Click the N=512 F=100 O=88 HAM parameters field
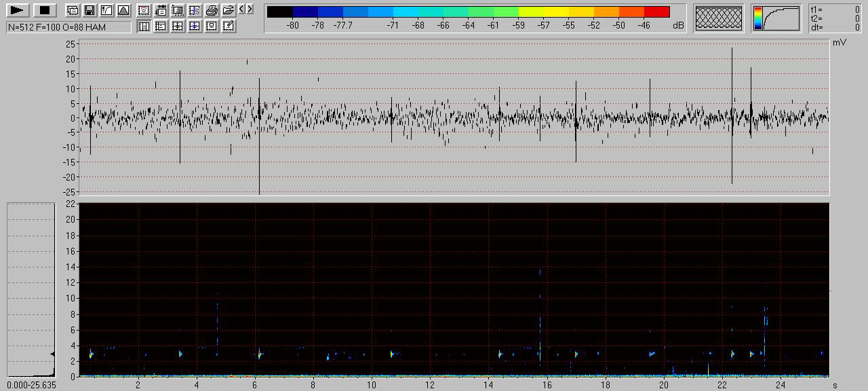This screenshot has width=868, height=391. coord(68,27)
